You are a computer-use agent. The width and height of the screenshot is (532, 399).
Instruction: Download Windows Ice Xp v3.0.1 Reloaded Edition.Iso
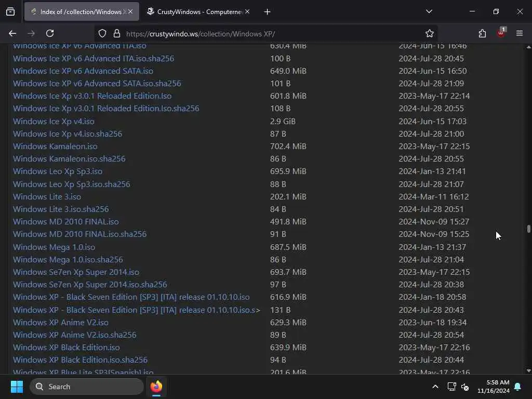(x=92, y=96)
